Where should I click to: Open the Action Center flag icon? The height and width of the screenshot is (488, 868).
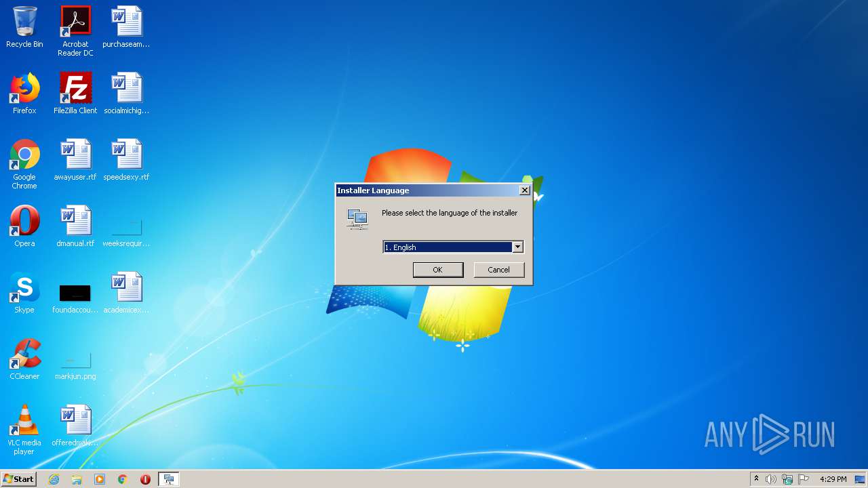point(804,479)
